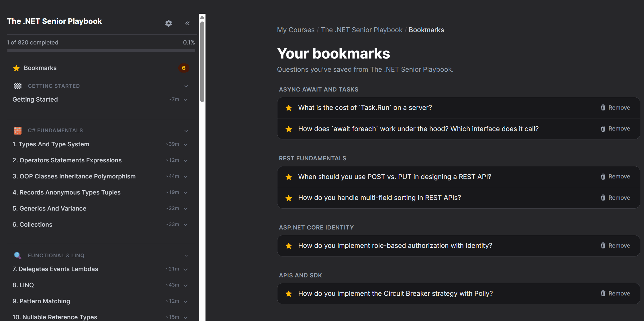Select chapter 4. Records Anonymous Types Tuples
Viewport: 644px width, 321px height.
click(x=66, y=192)
